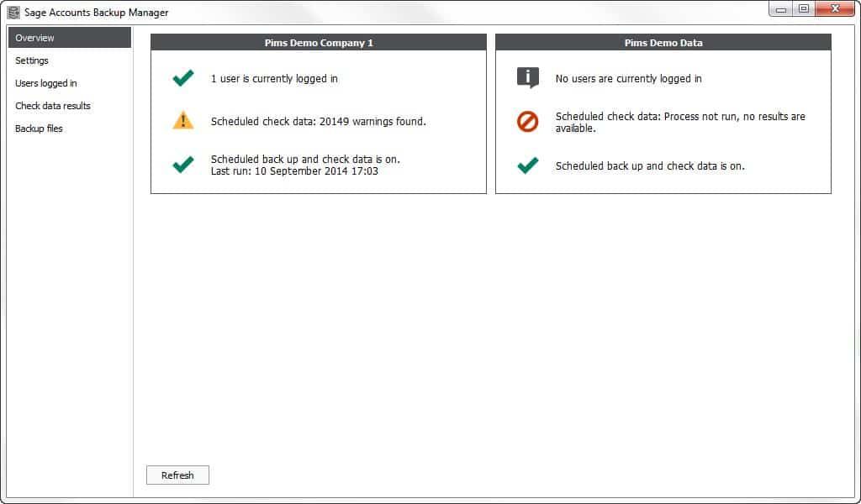The width and height of the screenshot is (861, 504).
Task: Click the Sage Accounts Backup Manager title icon
Action: click(x=13, y=12)
